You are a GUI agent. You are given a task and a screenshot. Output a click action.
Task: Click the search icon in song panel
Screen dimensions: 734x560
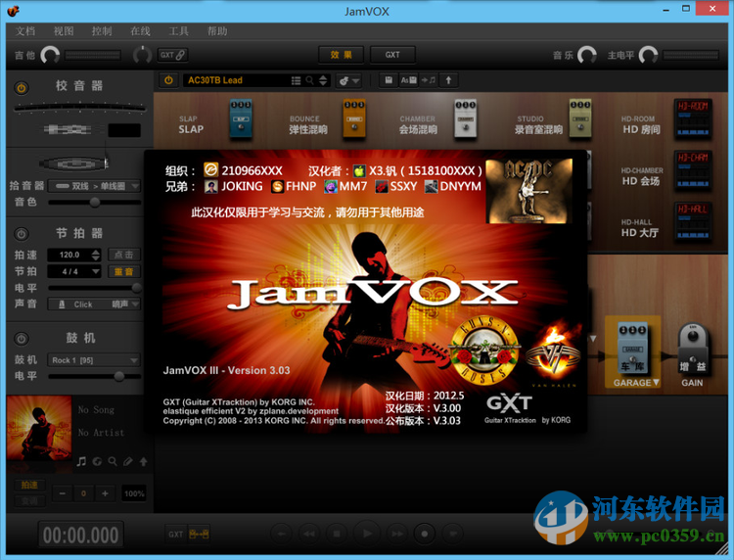[113, 462]
